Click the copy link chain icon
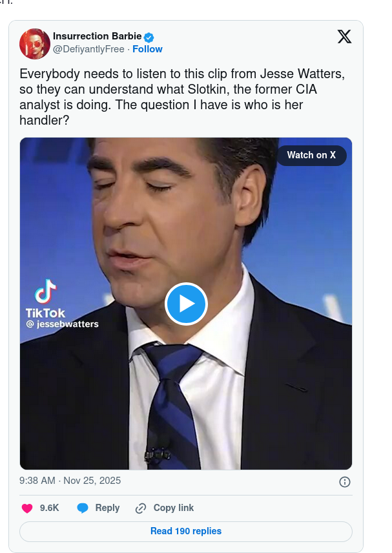392x553 pixels. click(x=141, y=508)
